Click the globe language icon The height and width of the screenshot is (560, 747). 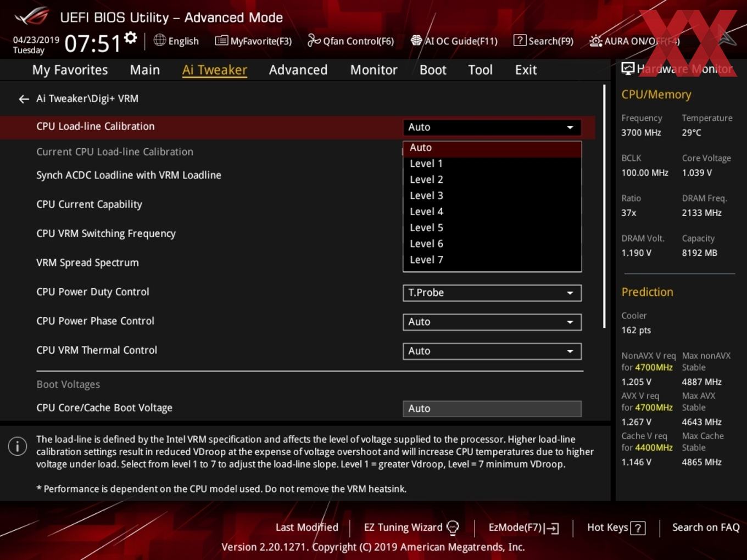coord(159,40)
